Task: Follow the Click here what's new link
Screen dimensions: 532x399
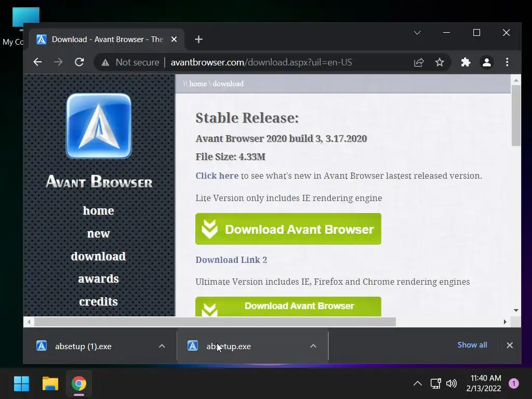Action: (x=217, y=176)
